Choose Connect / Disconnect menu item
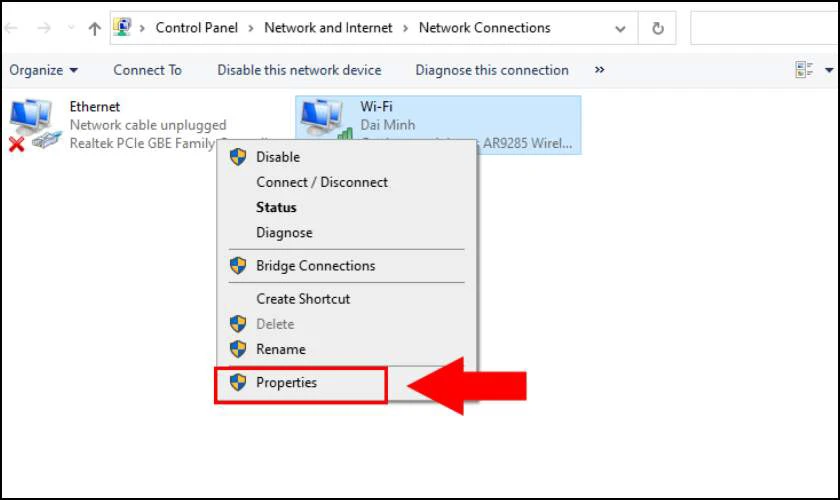840x500 pixels. tap(347, 182)
